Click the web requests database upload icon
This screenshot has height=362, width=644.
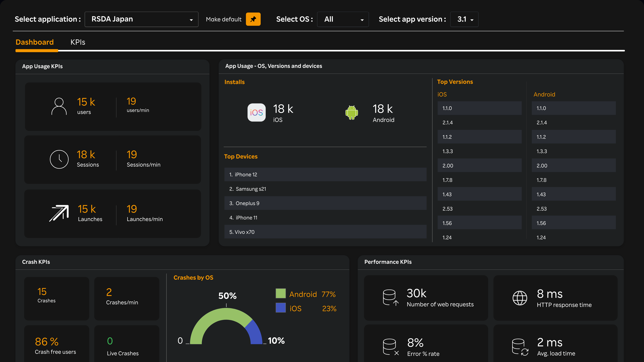point(390,297)
